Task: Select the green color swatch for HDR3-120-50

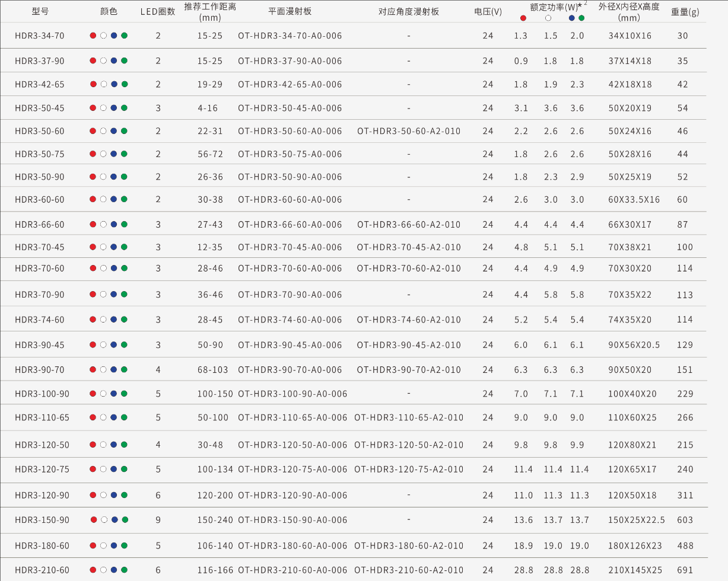Action: pos(124,445)
